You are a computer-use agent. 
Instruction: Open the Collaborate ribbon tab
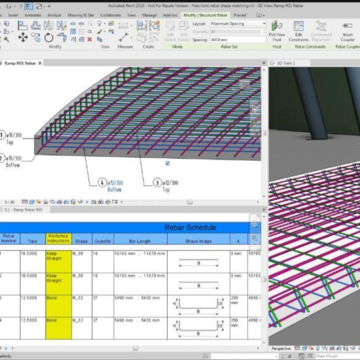click(x=111, y=15)
